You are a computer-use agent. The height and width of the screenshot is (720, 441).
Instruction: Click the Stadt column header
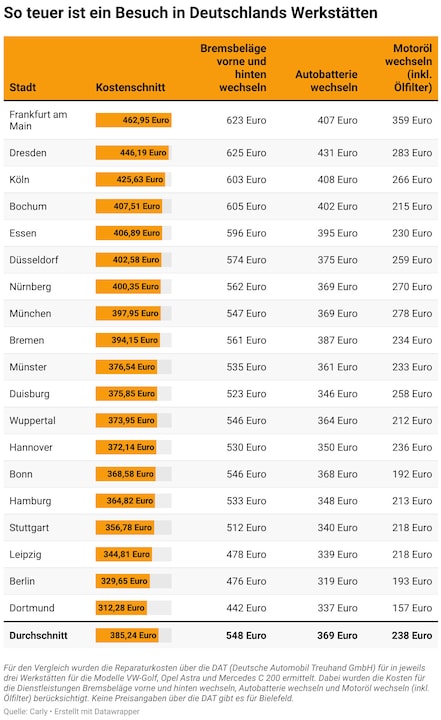click(x=23, y=87)
